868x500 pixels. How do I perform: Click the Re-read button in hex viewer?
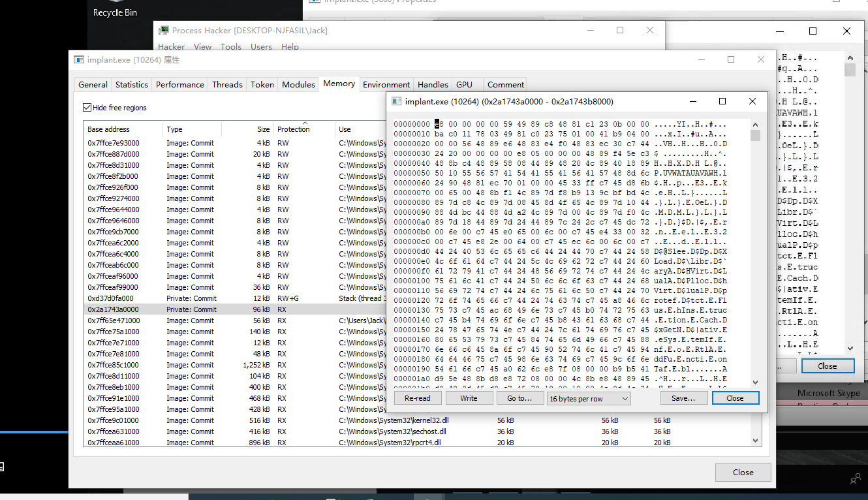pos(418,398)
